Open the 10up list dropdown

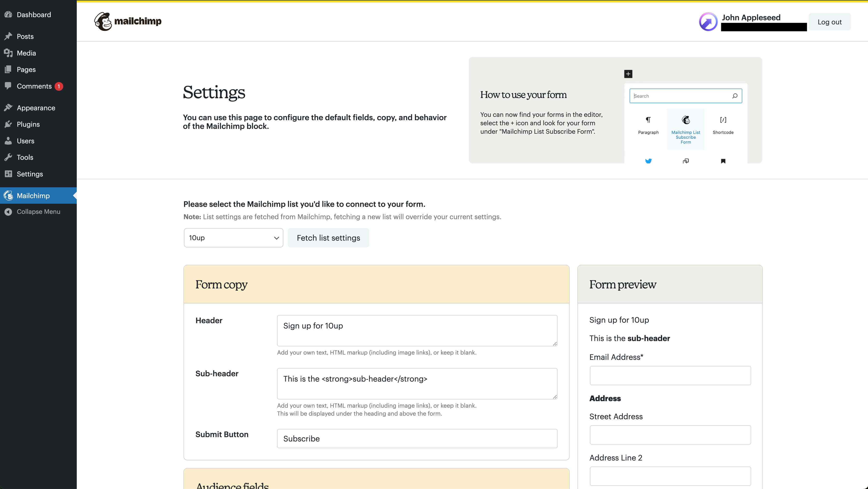pos(233,238)
